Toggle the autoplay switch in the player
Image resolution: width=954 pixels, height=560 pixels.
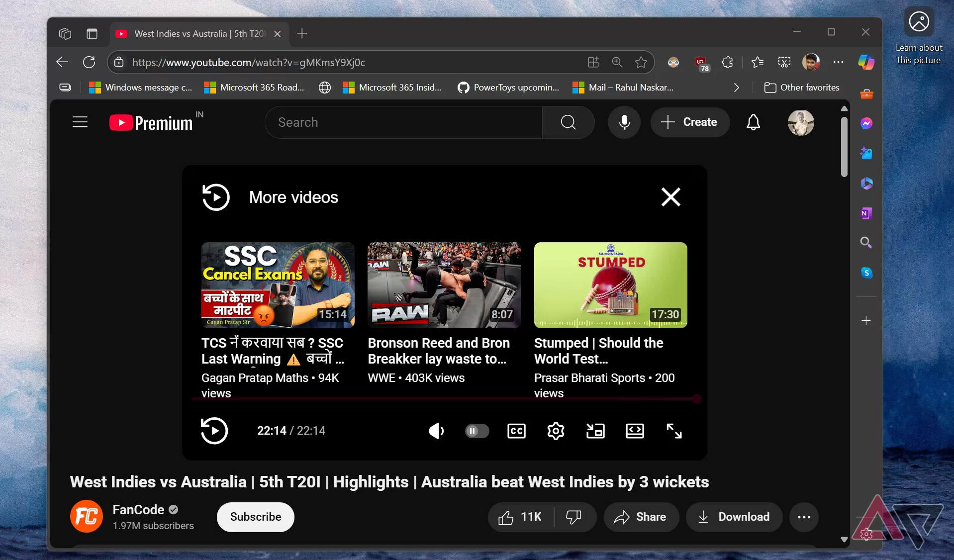(477, 431)
